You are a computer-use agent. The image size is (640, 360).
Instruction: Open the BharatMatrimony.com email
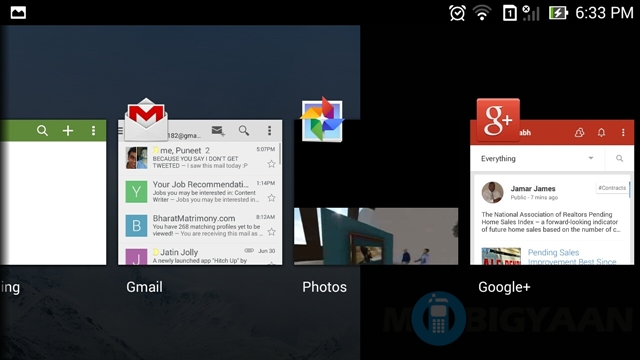coord(200,225)
